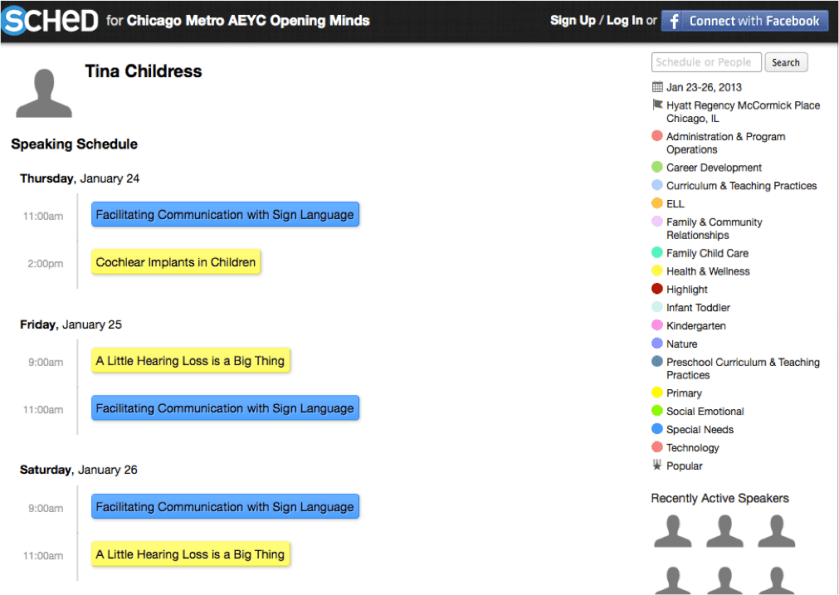
Task: Click the flag icon beside Hyatt Regency
Action: (657, 105)
